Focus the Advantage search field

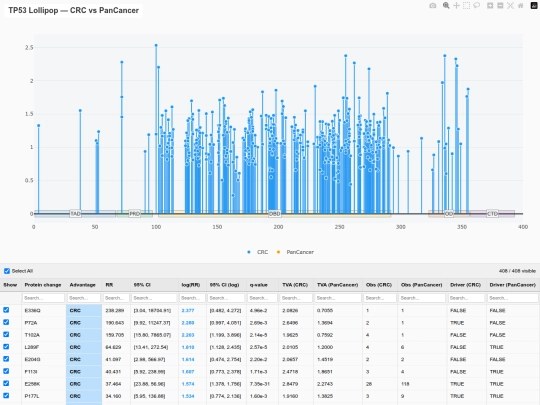point(84,298)
